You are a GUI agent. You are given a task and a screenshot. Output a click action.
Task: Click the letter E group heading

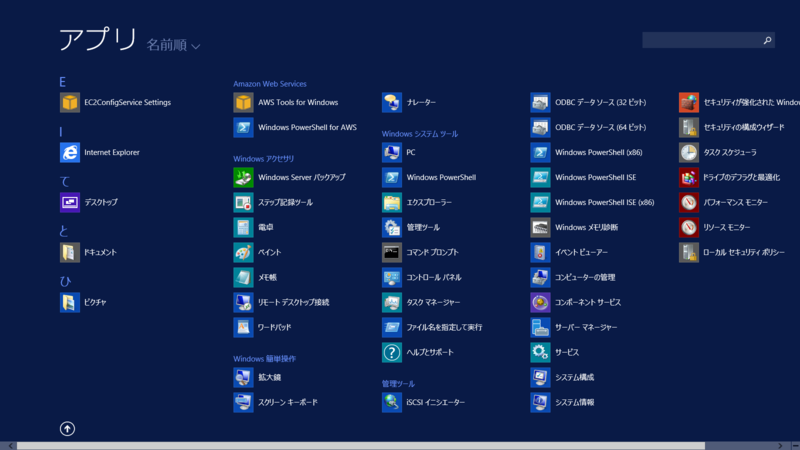click(62, 82)
